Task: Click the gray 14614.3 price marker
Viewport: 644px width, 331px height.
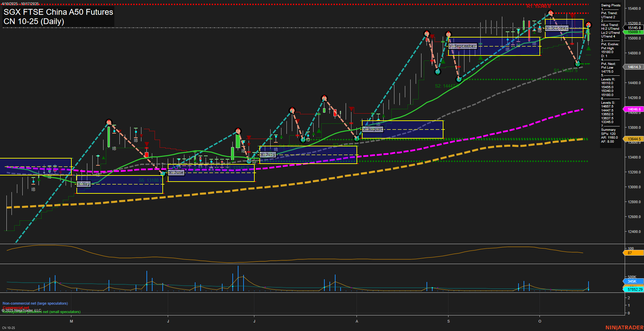Action: [x=634, y=67]
